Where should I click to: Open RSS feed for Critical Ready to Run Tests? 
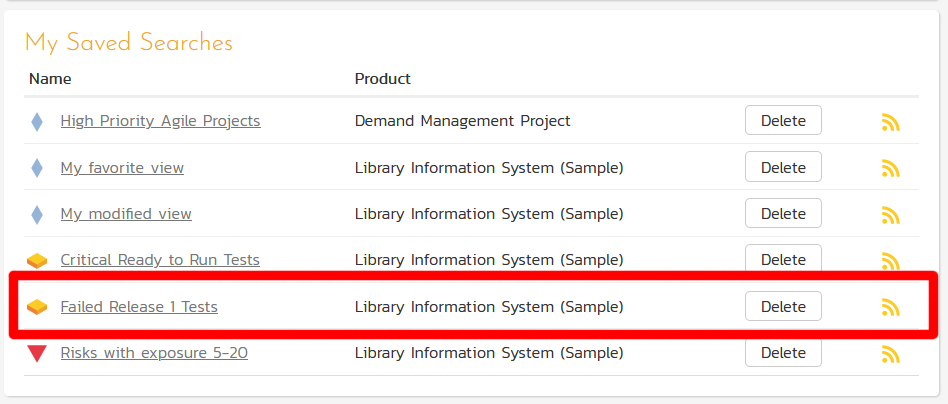890,261
